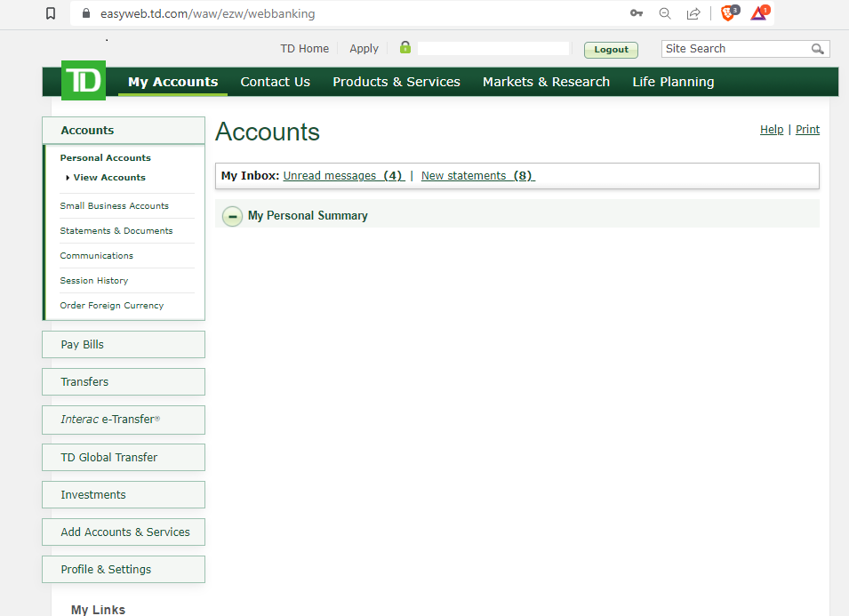Screen dimensions: 849x616
Task: Open Investments in sidebar
Action: [124, 495]
